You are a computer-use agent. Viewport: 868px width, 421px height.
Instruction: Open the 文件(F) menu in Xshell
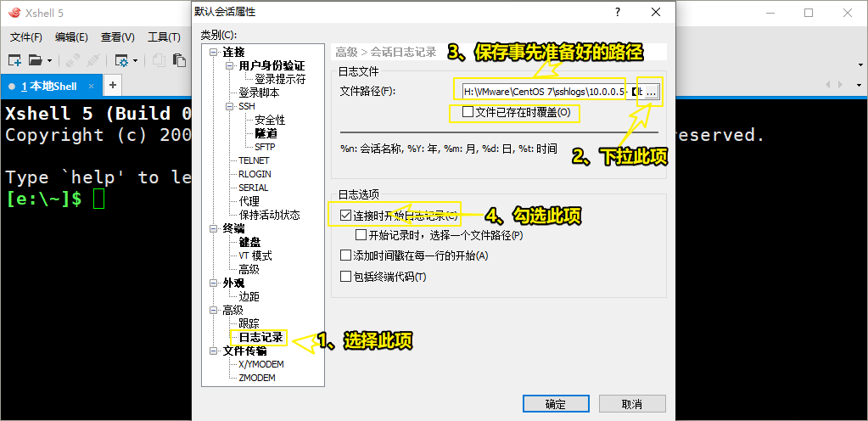point(26,37)
